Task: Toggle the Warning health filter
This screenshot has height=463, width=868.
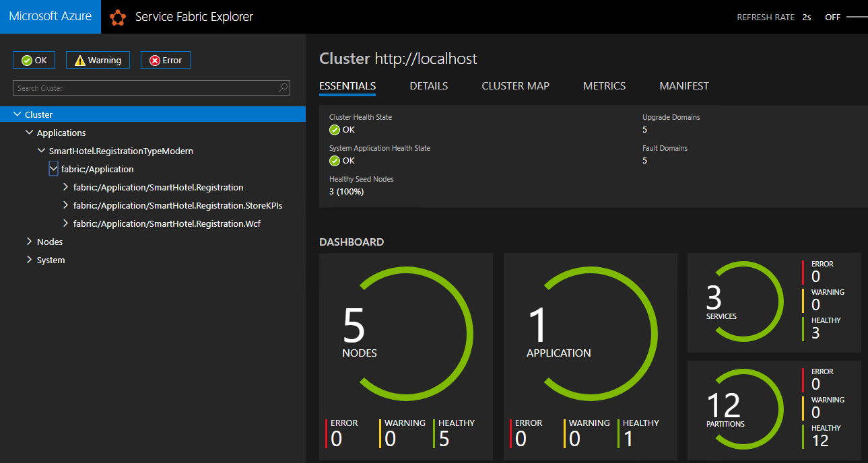Action: click(98, 60)
